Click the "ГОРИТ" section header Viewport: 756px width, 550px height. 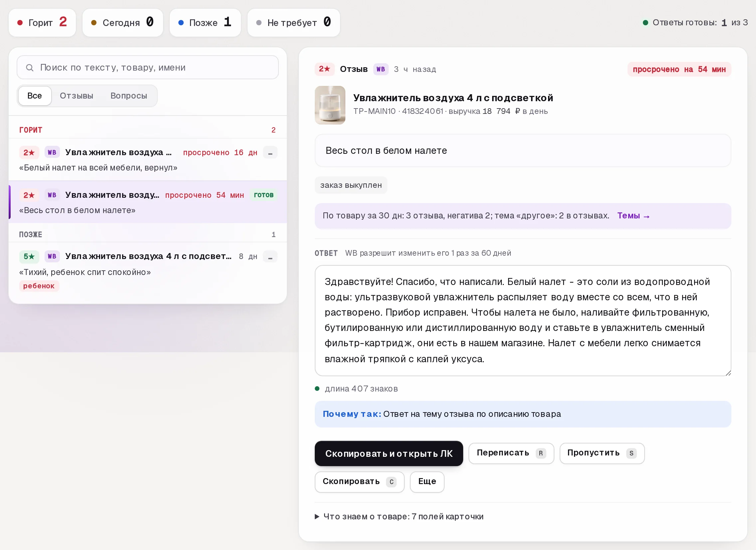(31, 130)
